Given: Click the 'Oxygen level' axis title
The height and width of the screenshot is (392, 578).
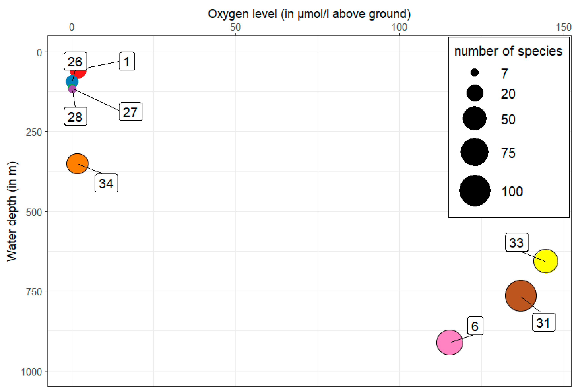Looking at the screenshot, I should [309, 14].
